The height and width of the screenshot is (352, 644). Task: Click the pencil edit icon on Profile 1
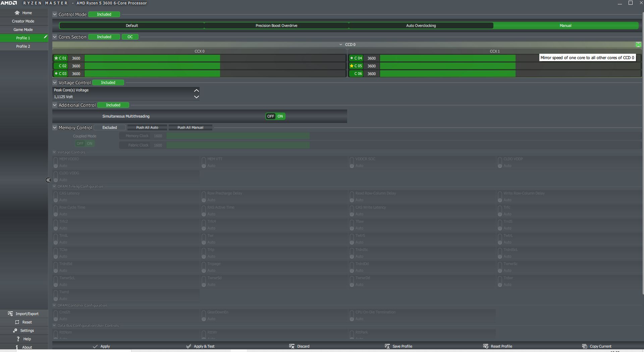tap(45, 37)
